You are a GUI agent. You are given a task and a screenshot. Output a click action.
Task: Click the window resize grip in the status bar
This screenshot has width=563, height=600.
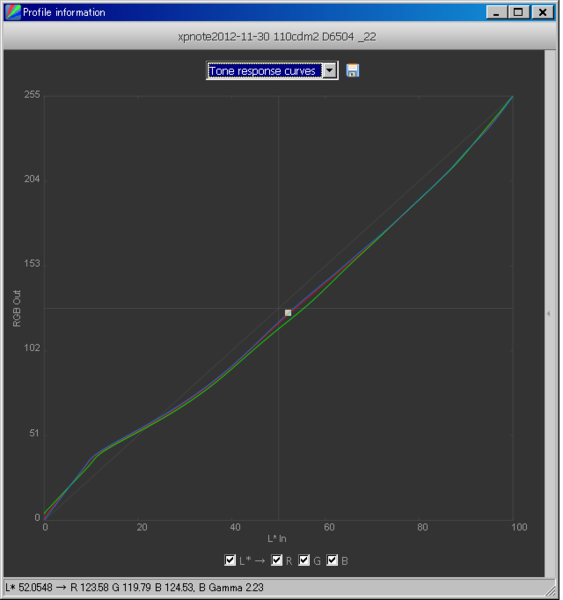tap(552, 592)
